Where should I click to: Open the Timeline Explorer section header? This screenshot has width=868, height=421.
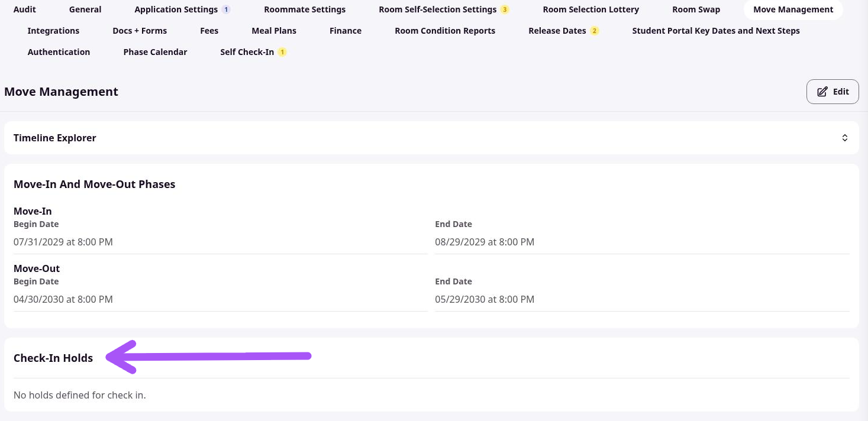click(x=431, y=138)
